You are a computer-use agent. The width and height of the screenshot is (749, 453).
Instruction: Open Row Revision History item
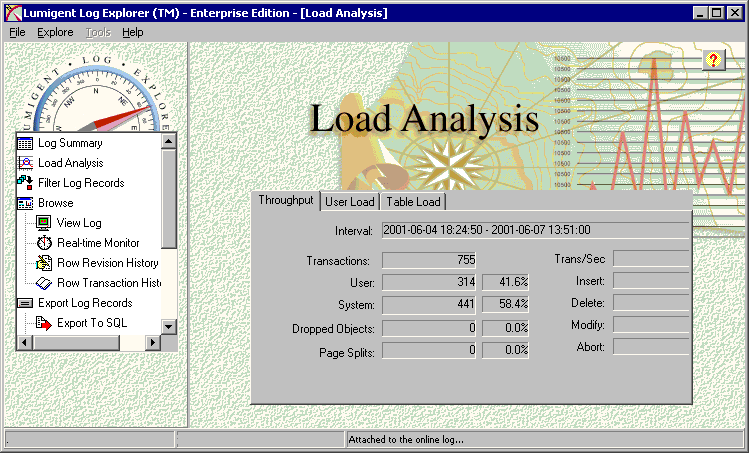108,263
